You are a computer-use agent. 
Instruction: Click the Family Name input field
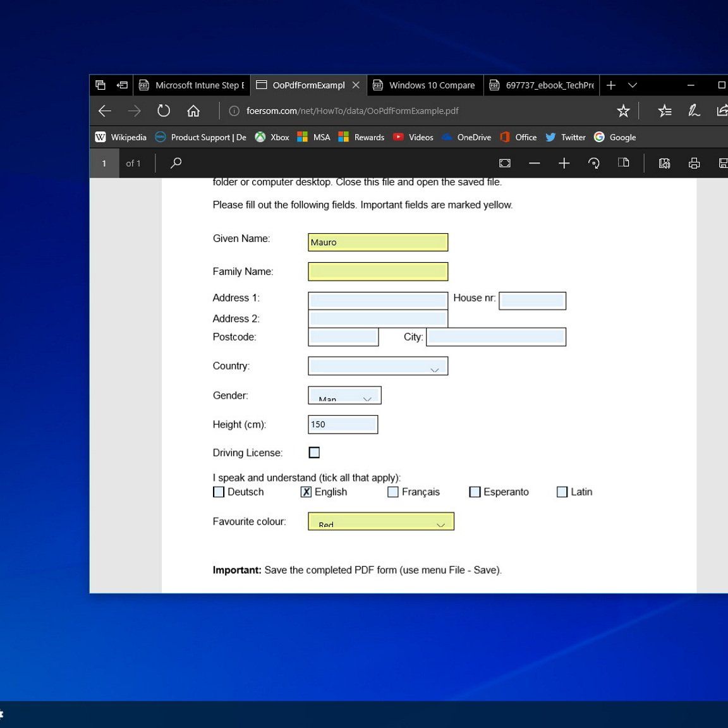coord(378,272)
